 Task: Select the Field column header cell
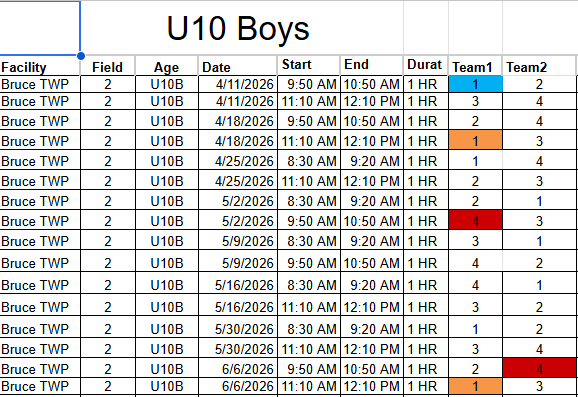pyautogui.click(x=108, y=66)
